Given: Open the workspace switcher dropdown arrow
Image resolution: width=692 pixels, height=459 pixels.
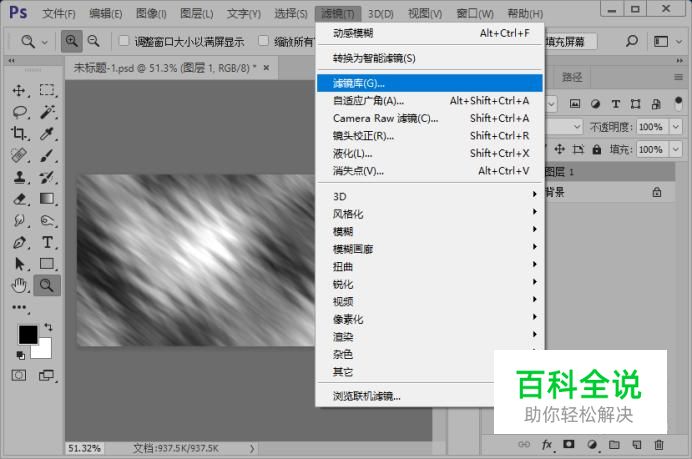Looking at the screenshot, I should point(679,41).
